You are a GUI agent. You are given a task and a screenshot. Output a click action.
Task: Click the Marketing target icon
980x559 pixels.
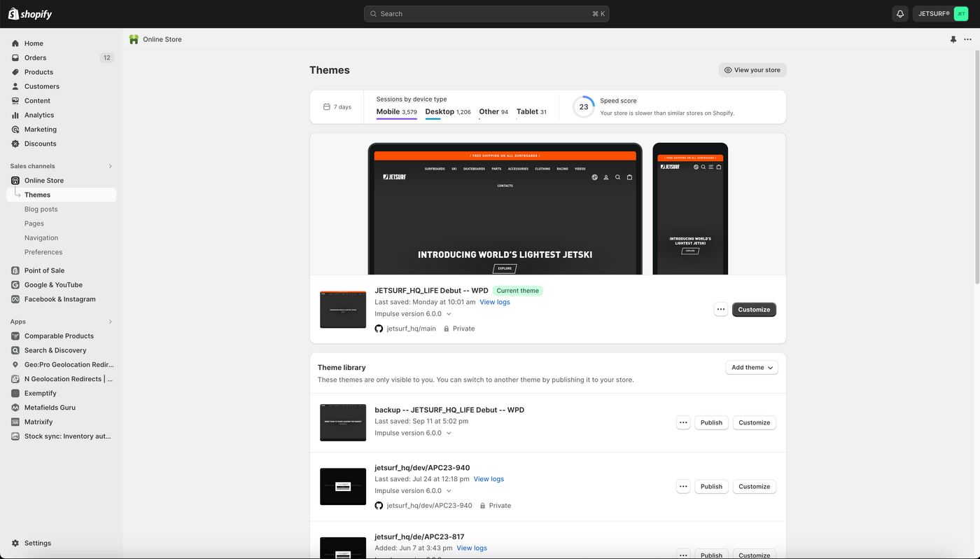click(x=15, y=130)
